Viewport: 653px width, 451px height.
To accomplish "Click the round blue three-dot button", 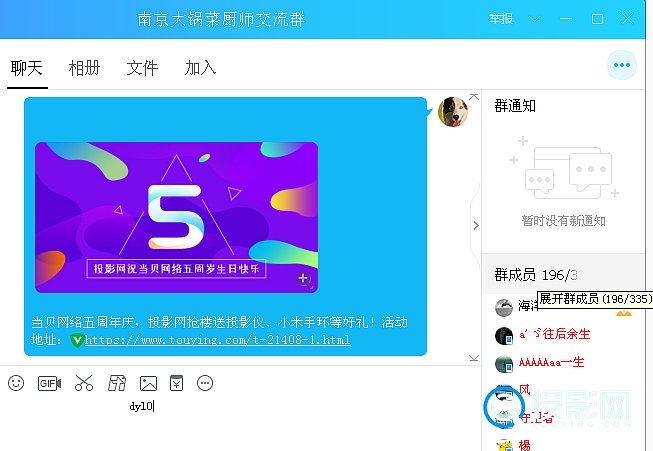I will click(622, 65).
